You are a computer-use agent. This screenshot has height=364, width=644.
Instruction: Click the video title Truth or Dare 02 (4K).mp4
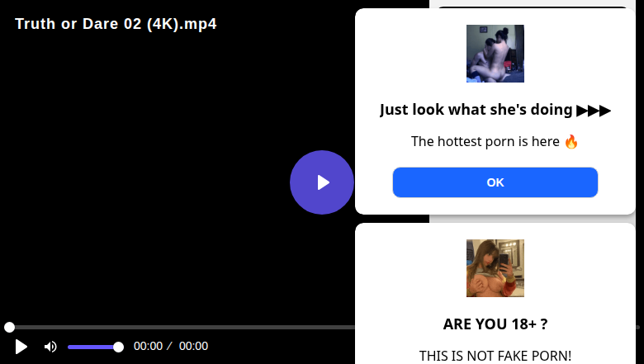[x=116, y=24]
